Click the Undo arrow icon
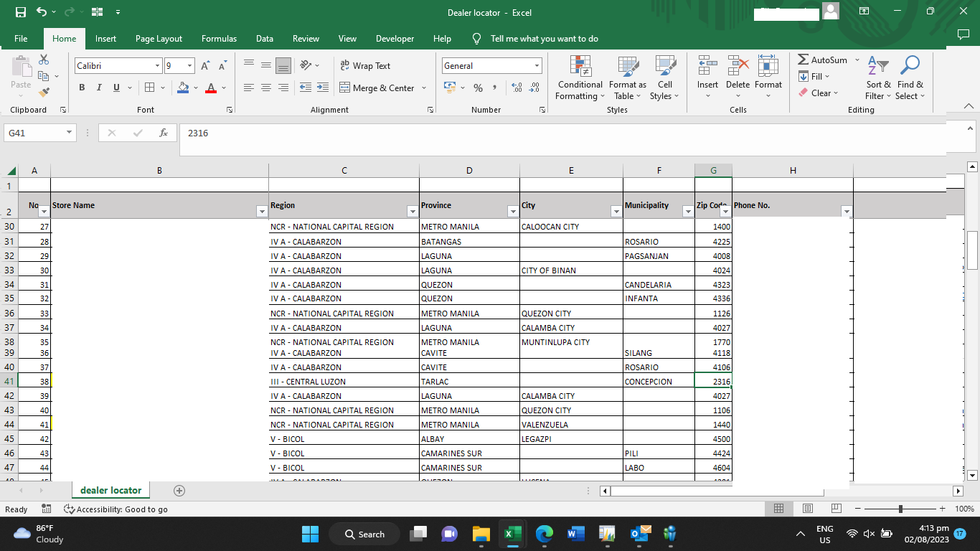980x551 pixels. tap(42, 12)
